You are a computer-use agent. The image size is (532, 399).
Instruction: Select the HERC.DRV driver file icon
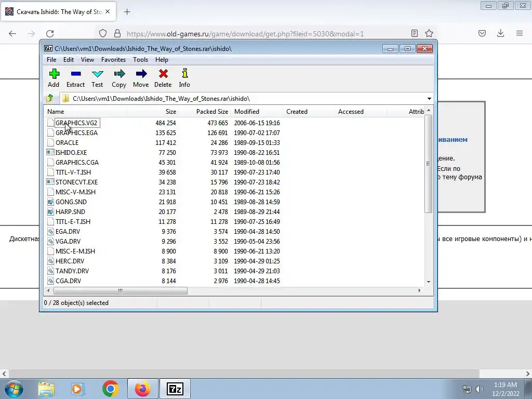(50, 261)
